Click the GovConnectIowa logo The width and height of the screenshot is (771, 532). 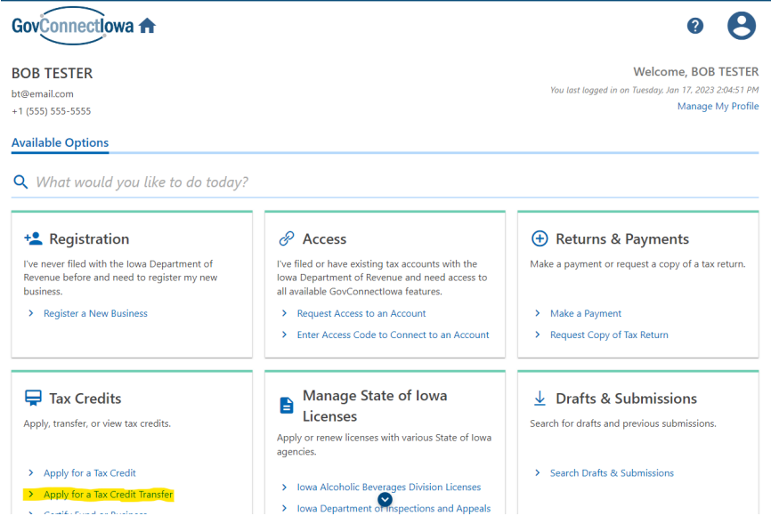(x=71, y=26)
